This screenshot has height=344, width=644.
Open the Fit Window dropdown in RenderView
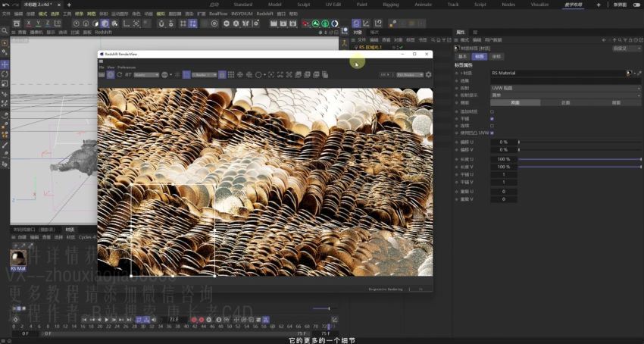(x=409, y=75)
